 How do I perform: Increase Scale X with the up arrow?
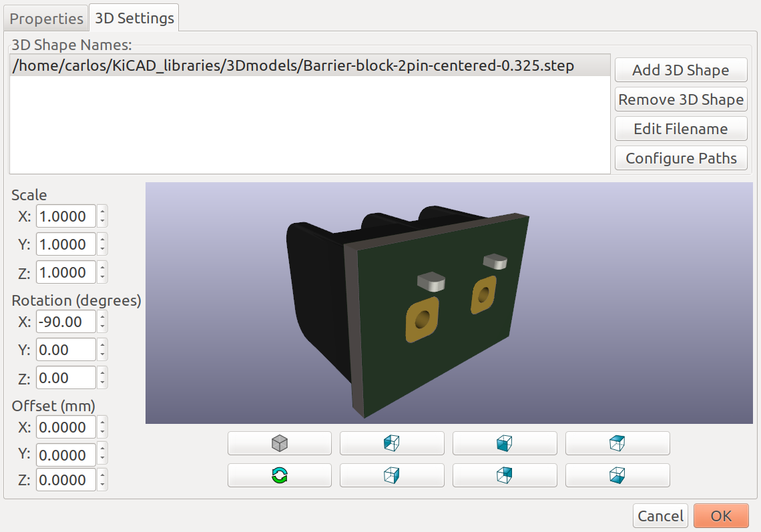(102, 211)
